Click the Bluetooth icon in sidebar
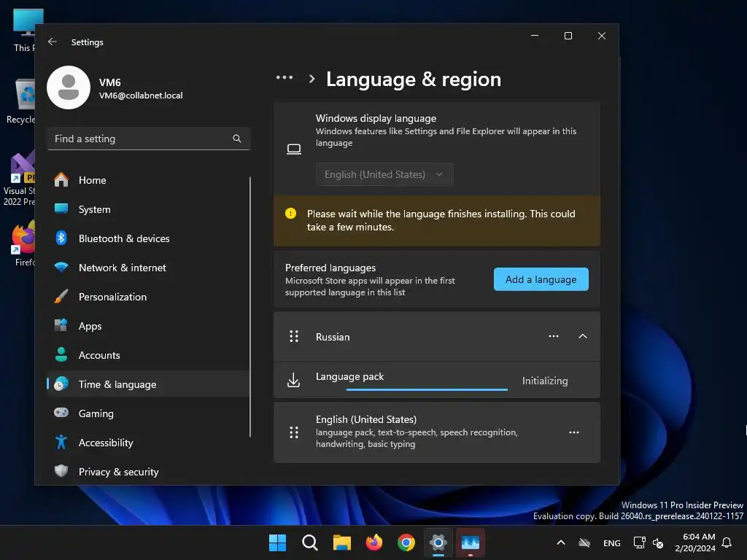Viewport: 747px width, 560px height. [61, 238]
